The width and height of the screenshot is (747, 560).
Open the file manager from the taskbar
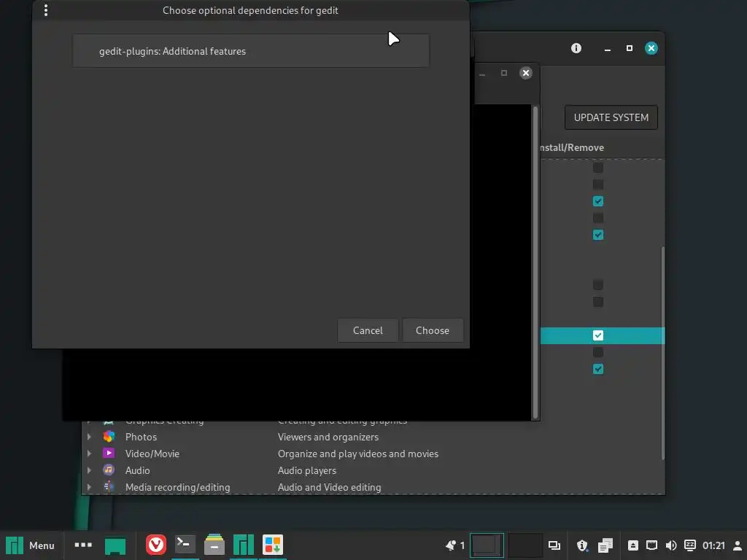tap(214, 545)
